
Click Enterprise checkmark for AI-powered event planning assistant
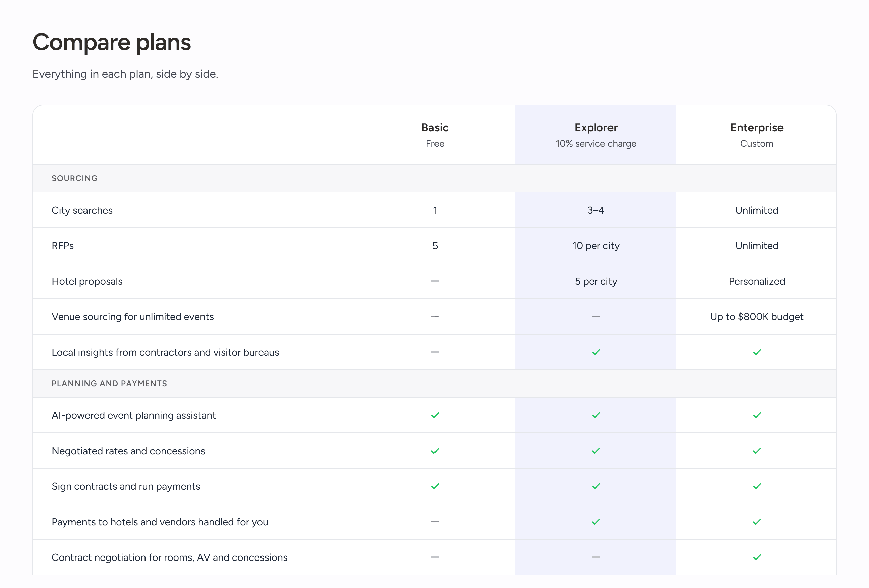[x=757, y=415]
